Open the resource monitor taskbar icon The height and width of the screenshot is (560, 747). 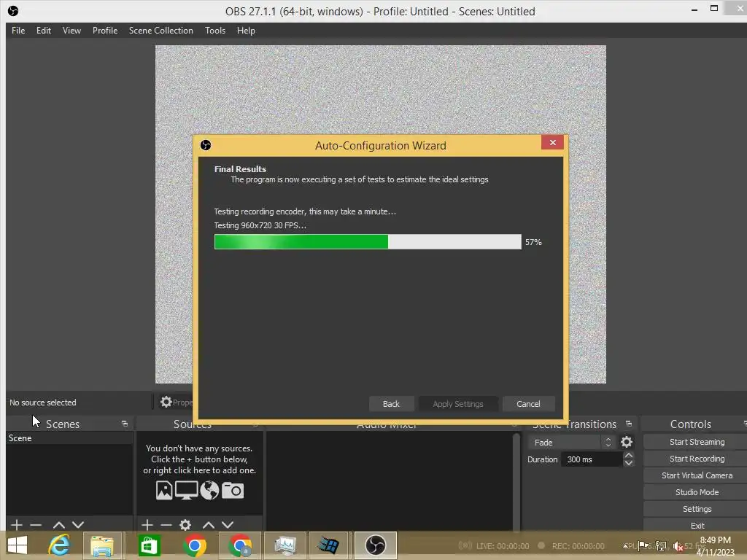285,545
